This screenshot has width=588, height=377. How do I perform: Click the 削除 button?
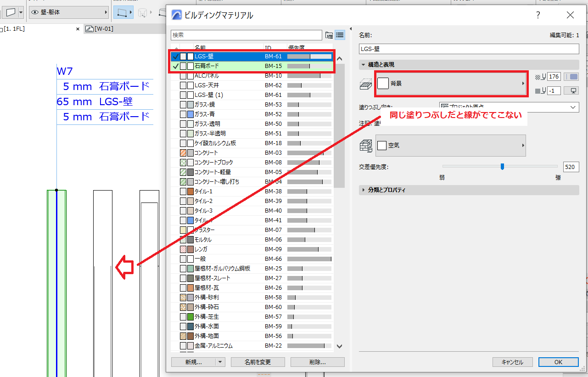(318, 362)
